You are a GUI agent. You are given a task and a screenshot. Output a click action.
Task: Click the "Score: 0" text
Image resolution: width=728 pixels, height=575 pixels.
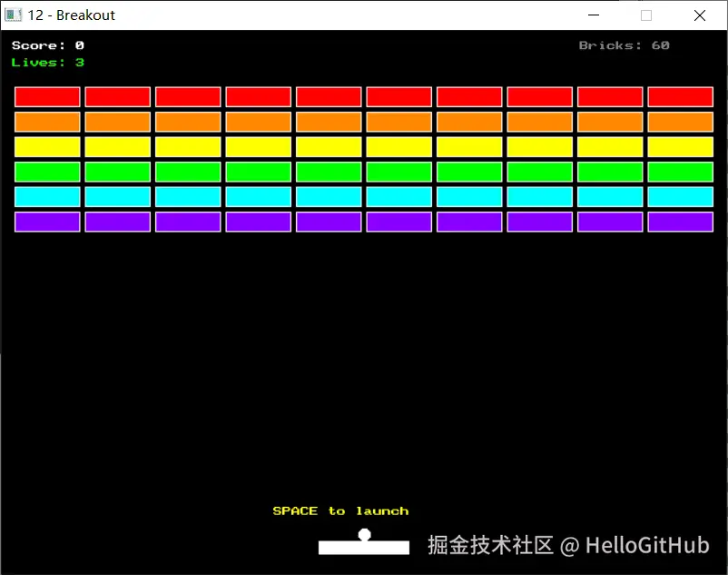pos(48,45)
